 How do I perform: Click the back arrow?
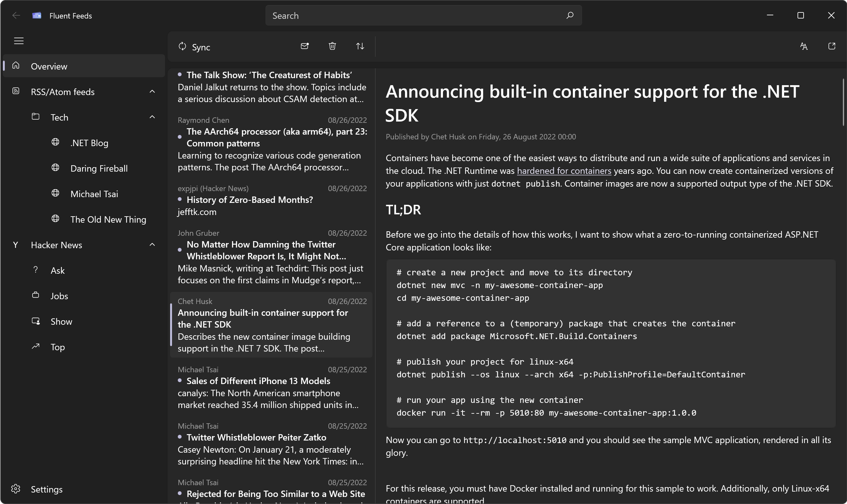click(x=16, y=15)
